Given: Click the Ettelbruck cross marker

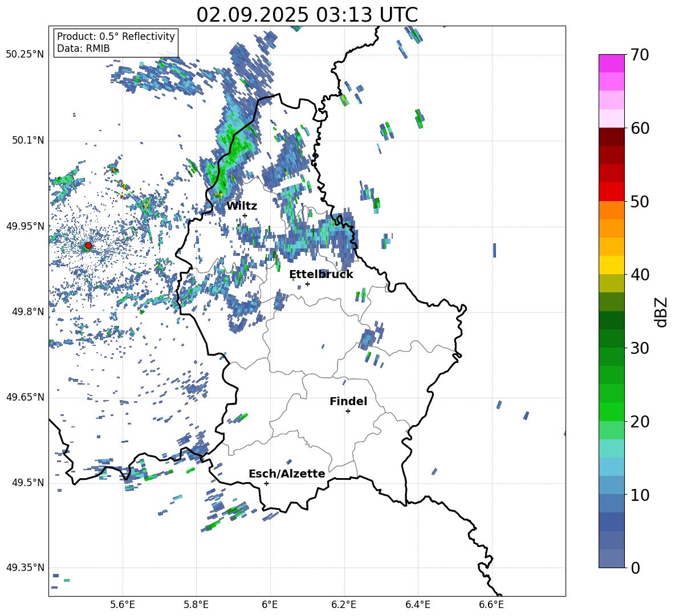Looking at the screenshot, I should pyautogui.click(x=307, y=284).
